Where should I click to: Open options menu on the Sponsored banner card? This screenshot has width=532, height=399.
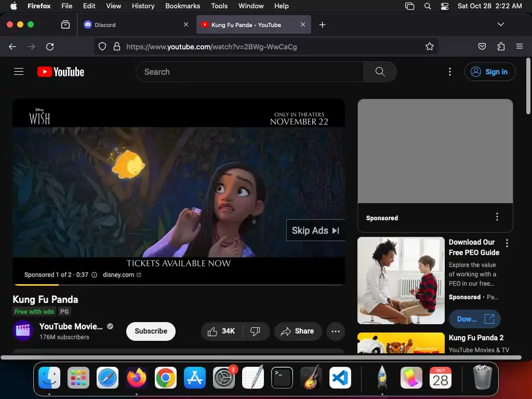click(497, 217)
